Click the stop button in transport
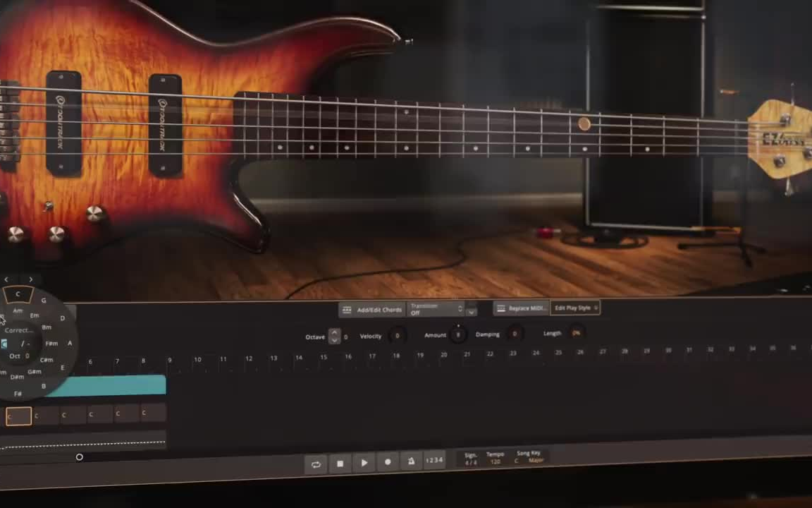Screen dimensions: 812x508 click(x=340, y=464)
